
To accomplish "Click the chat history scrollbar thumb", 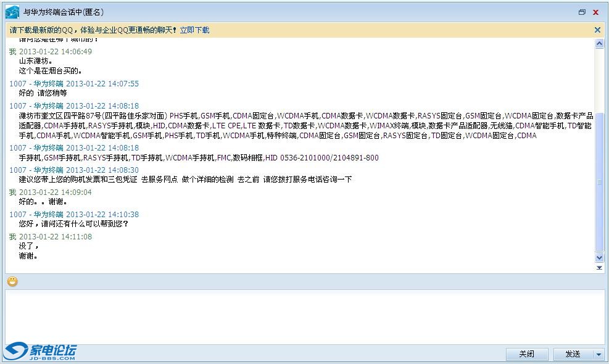I will tap(599, 182).
